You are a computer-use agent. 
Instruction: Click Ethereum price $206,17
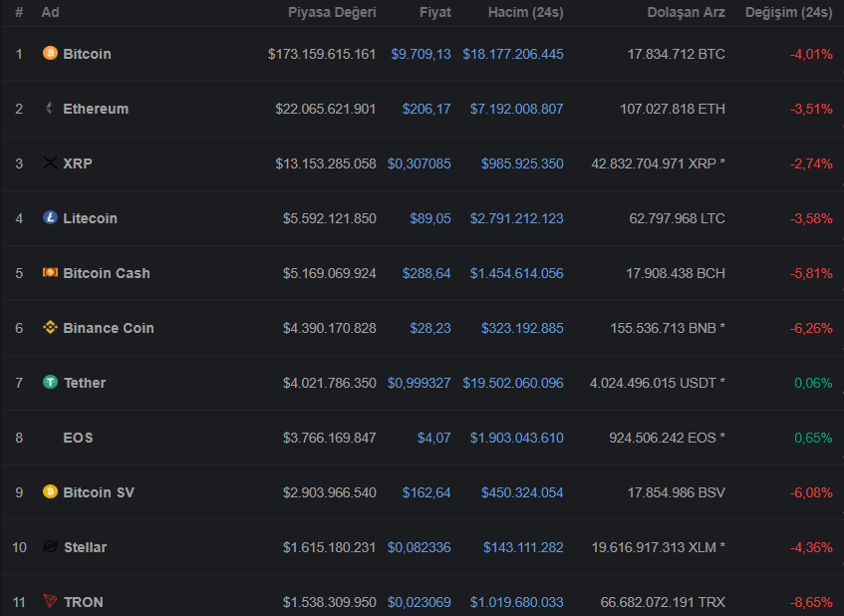coord(426,109)
